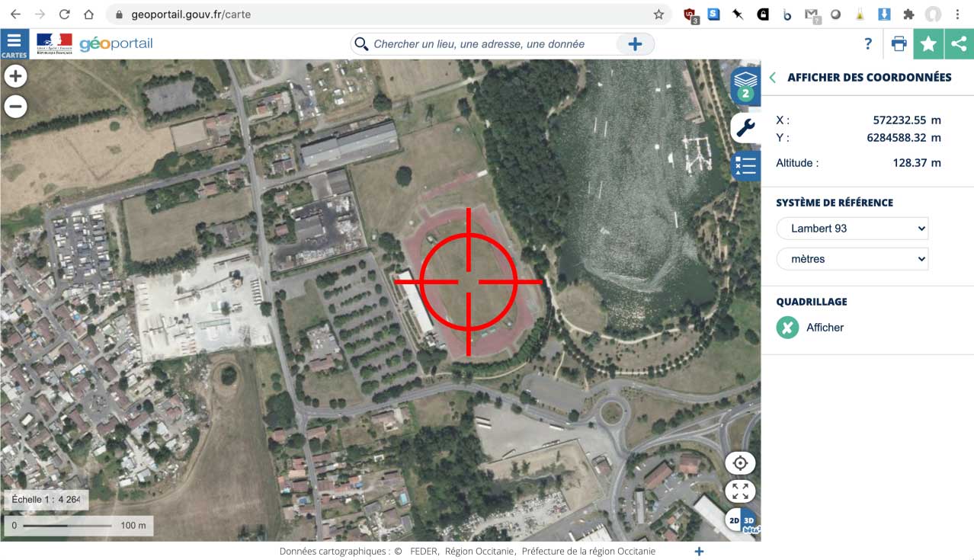This screenshot has width=974, height=560.
Task: Toggle the Afficher quadrillage grid option
Action: coord(787,328)
